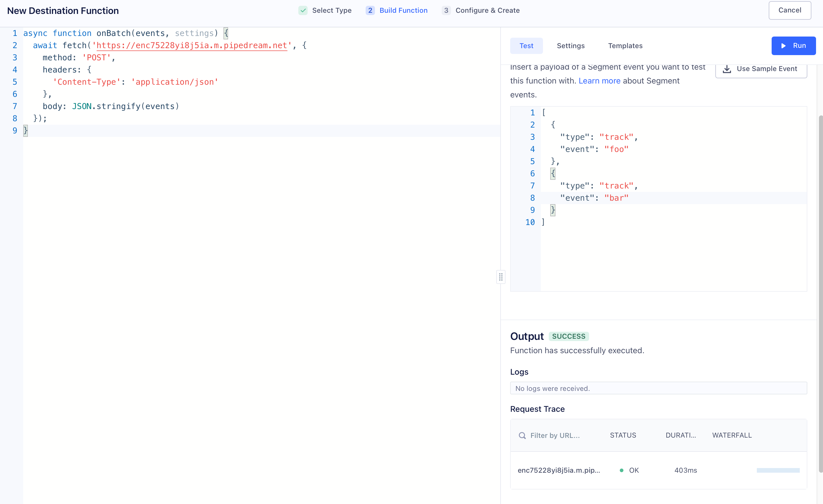This screenshot has height=504, width=823.
Task: Select the Test tab
Action: pyautogui.click(x=526, y=46)
